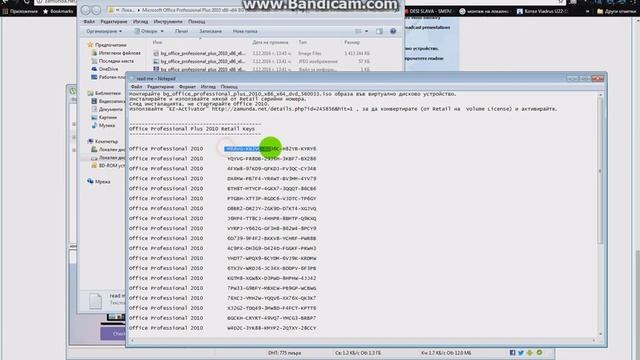Click the Музика note icon
Viewport: 640px width, 360px height.
[x=94, y=126]
